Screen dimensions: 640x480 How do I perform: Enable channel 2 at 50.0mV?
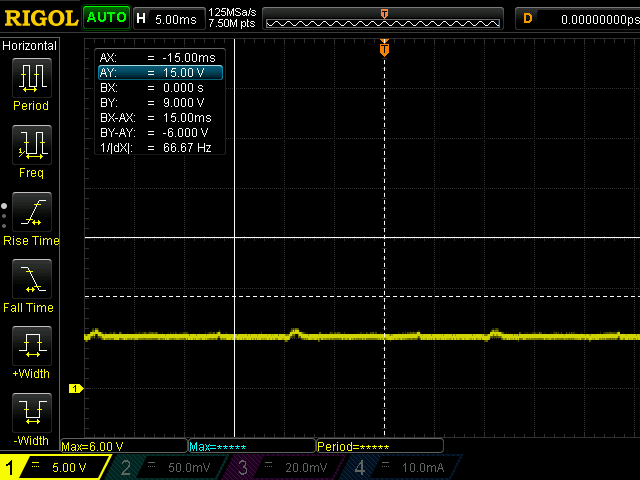pos(172,467)
